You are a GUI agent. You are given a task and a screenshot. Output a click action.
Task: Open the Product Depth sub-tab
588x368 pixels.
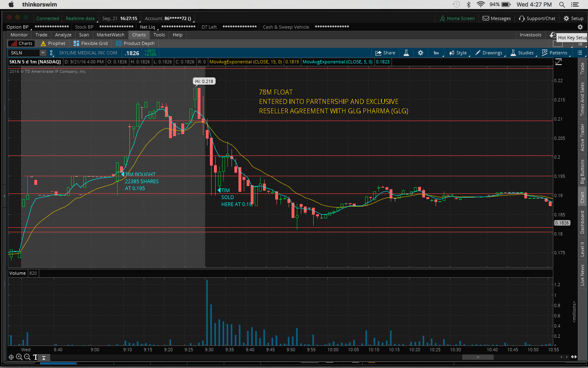(x=135, y=43)
